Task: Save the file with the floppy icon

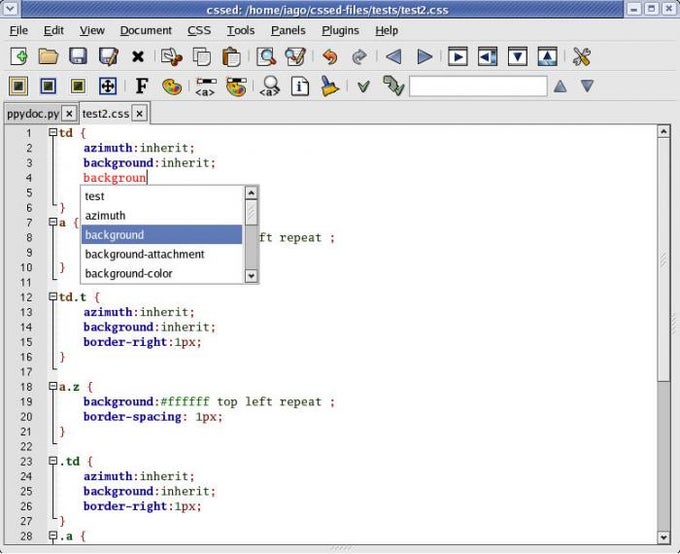Action: pos(78,56)
